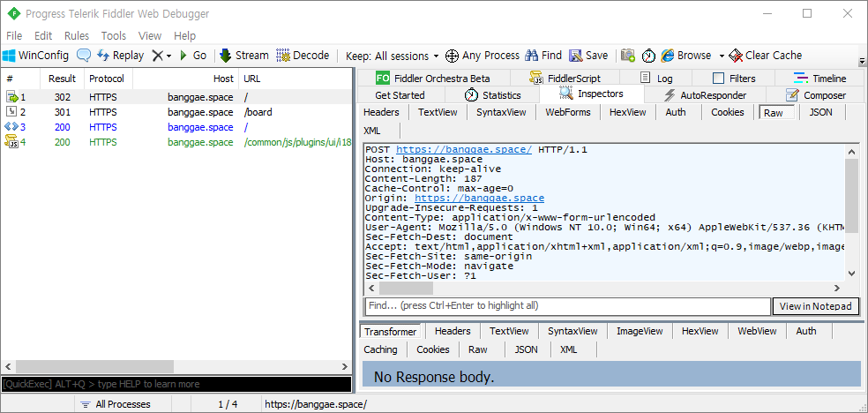The height and width of the screenshot is (413, 868).
Task: Click the No Response body bar
Action: tap(611, 374)
